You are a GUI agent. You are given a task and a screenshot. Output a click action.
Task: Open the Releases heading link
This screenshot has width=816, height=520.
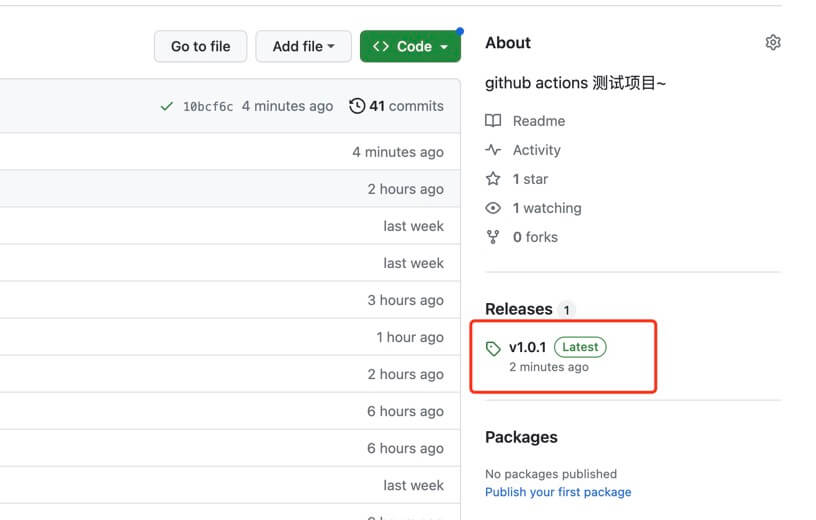pos(519,309)
